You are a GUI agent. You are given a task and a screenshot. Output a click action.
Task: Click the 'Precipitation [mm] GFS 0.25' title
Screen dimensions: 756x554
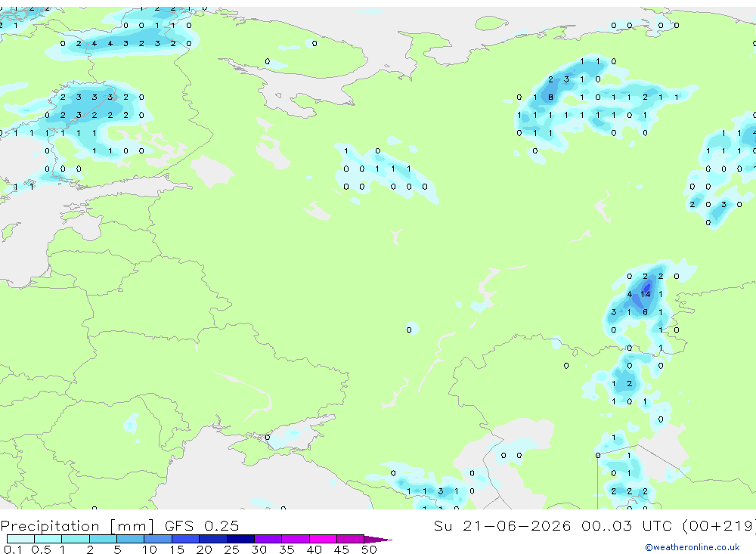pos(119,525)
